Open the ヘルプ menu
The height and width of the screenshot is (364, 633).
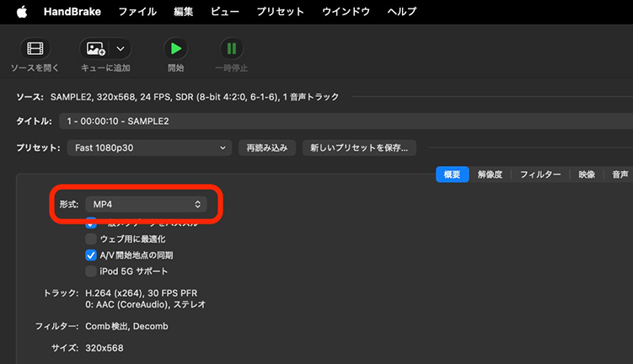[x=402, y=12]
